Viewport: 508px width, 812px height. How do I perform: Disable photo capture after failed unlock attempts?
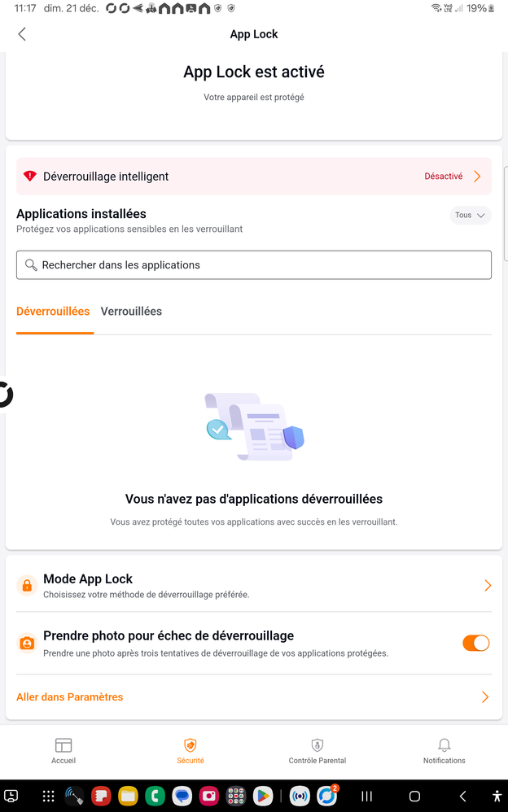[x=475, y=643]
